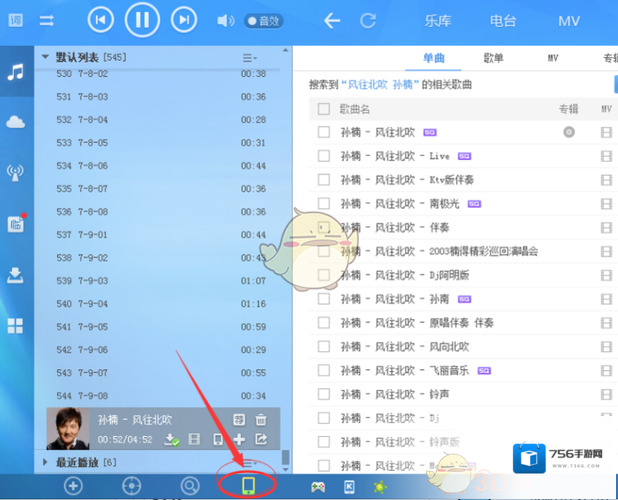Skip to the next track
Image resolution: width=618 pixels, height=500 pixels.
coord(182,19)
